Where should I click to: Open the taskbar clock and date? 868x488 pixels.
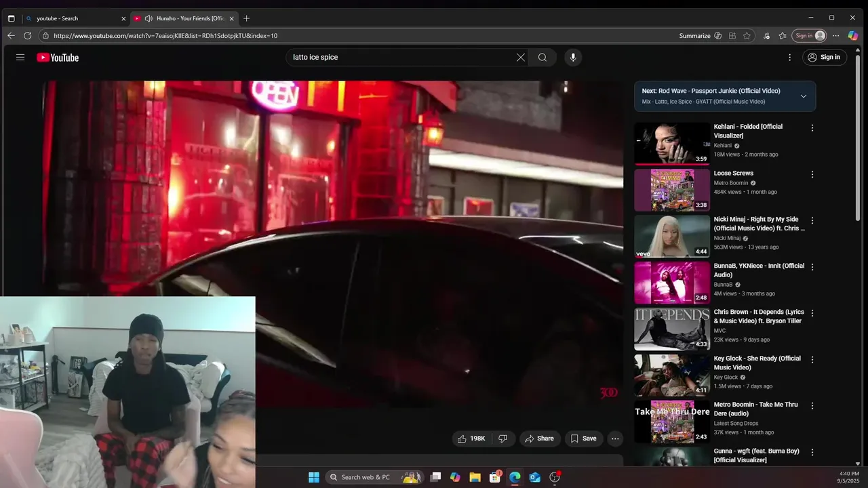pos(849,477)
